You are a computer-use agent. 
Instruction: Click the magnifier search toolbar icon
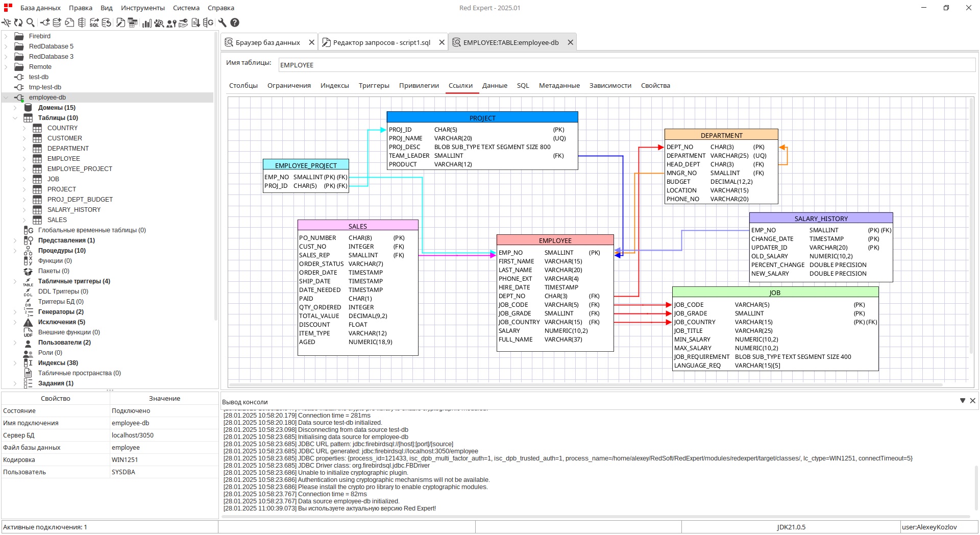coord(31,22)
